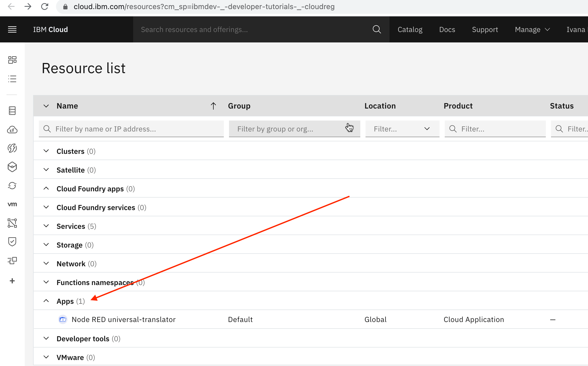Expand the Services group row

pyautogui.click(x=46, y=226)
